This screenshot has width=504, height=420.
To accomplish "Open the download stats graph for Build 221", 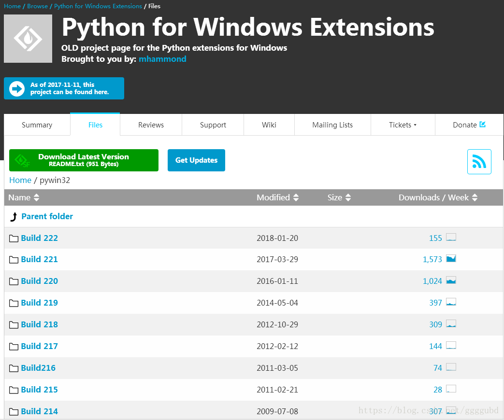I will coord(451,258).
